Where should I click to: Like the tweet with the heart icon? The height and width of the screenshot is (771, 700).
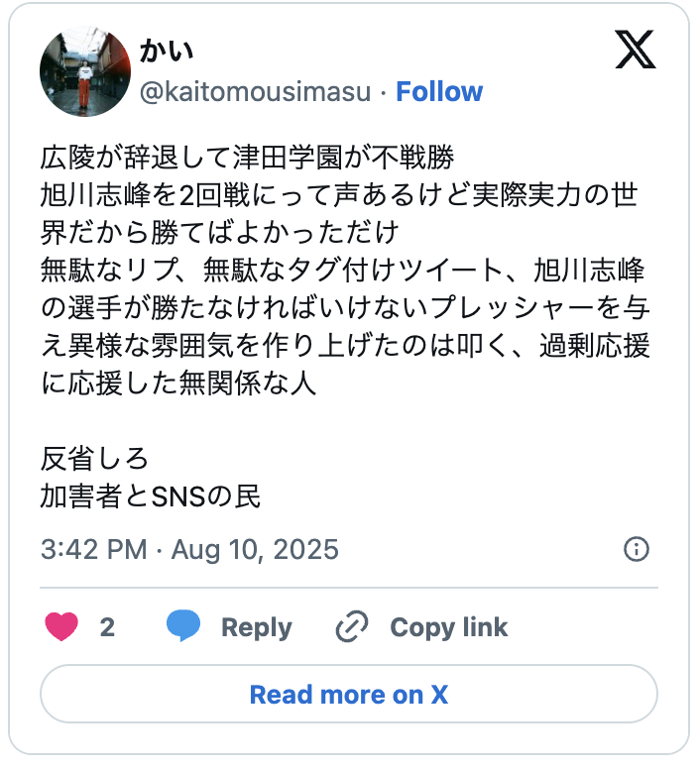coord(61,626)
